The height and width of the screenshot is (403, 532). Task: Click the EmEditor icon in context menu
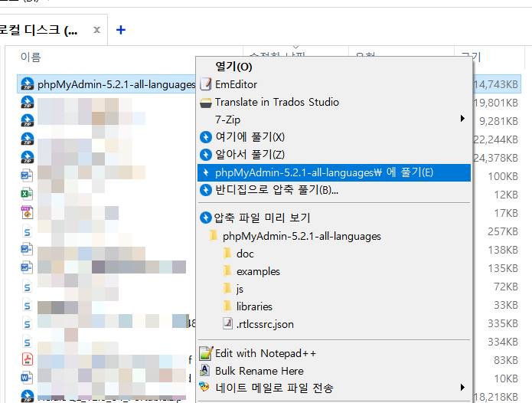click(206, 84)
